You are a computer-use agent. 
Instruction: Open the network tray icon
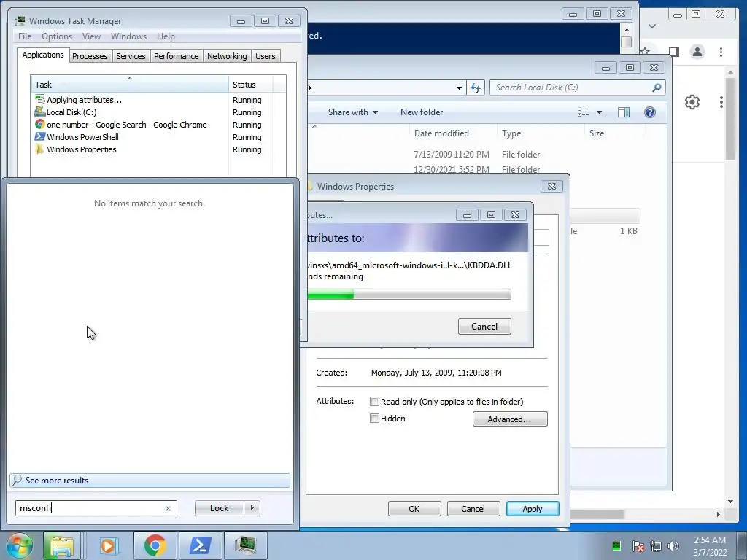[656, 546]
